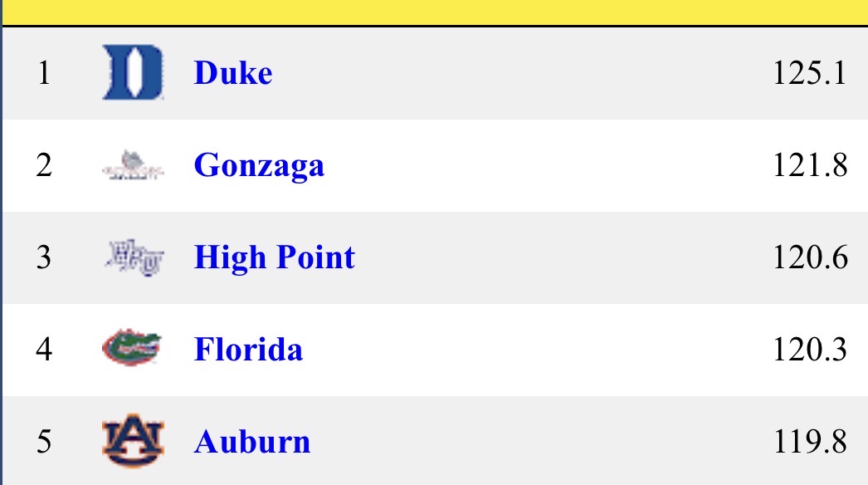
Task: Click the High Point team logo
Action: pyautogui.click(x=133, y=257)
